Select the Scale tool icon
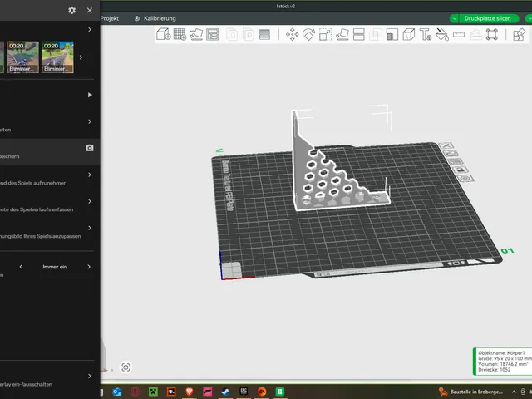This screenshot has height=399, width=532. coord(325,35)
